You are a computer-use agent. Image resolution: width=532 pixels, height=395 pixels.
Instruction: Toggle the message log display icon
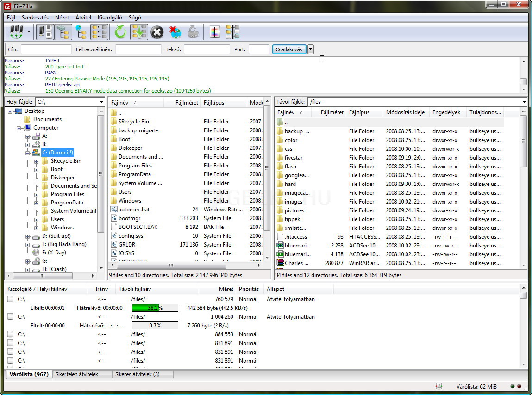(x=45, y=32)
